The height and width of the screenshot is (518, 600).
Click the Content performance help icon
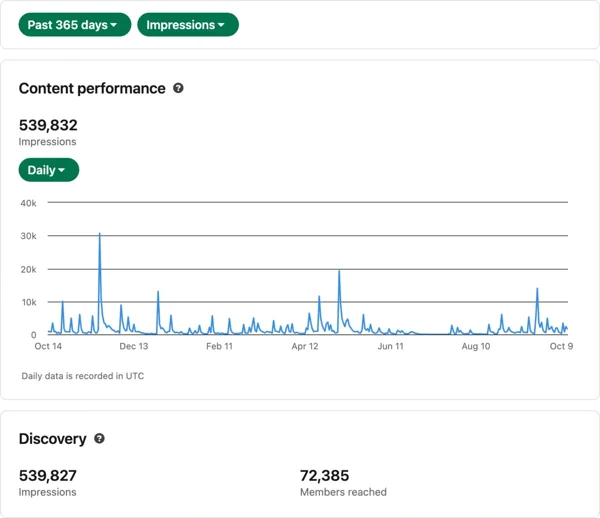point(178,88)
